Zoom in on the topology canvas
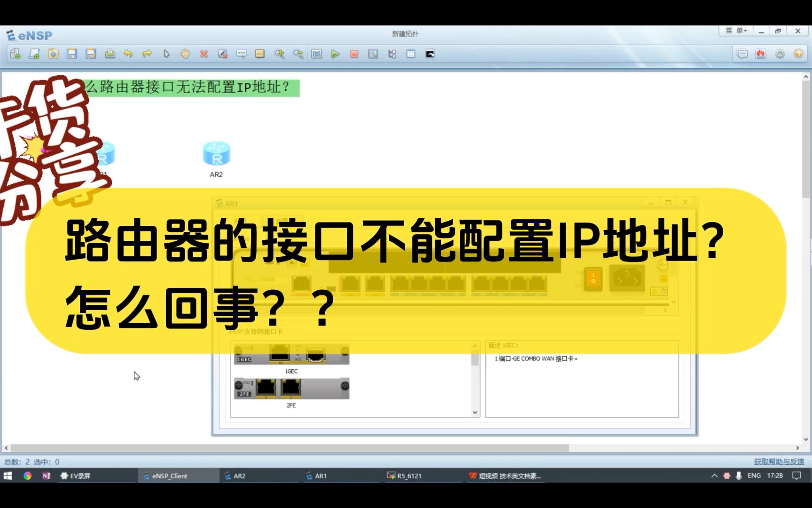 click(279, 54)
